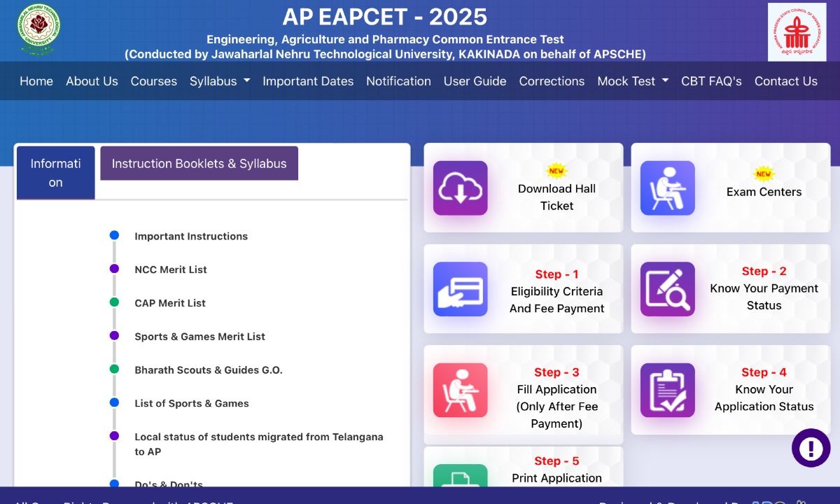Click the Step 1 fee payment card icon

pos(460,289)
